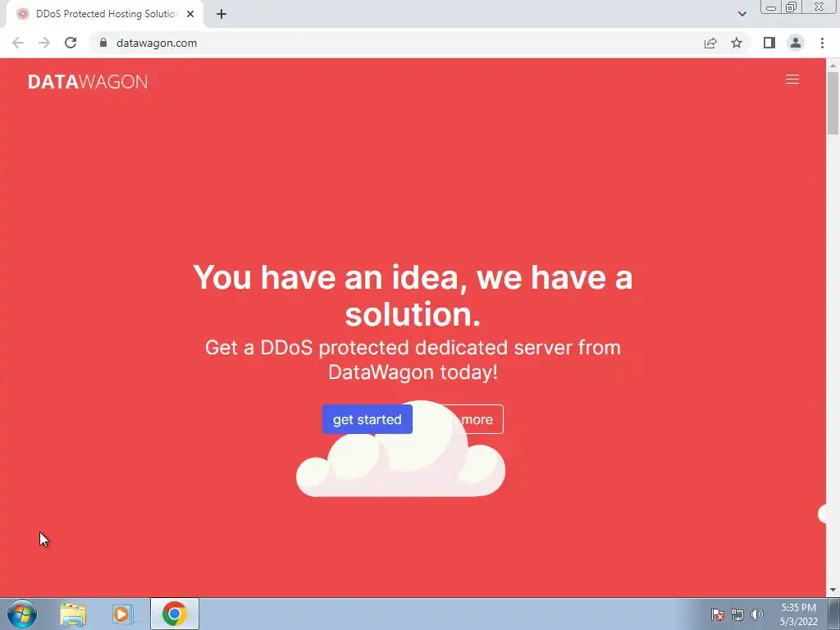The width and height of the screenshot is (840, 630).
Task: Click the blue get started button
Action: [x=367, y=419]
